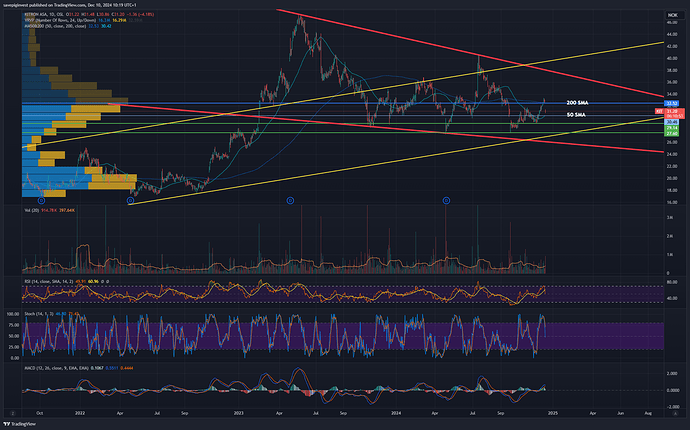Click the first dividend marker near Oct 2021

(41, 201)
